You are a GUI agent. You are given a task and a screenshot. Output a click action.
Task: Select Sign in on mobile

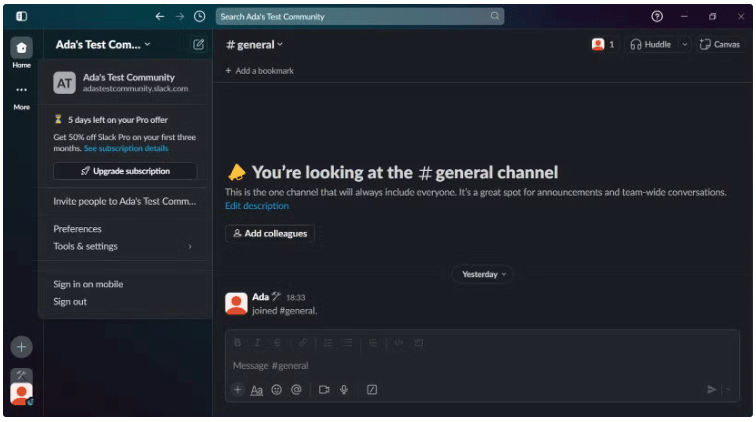point(88,285)
